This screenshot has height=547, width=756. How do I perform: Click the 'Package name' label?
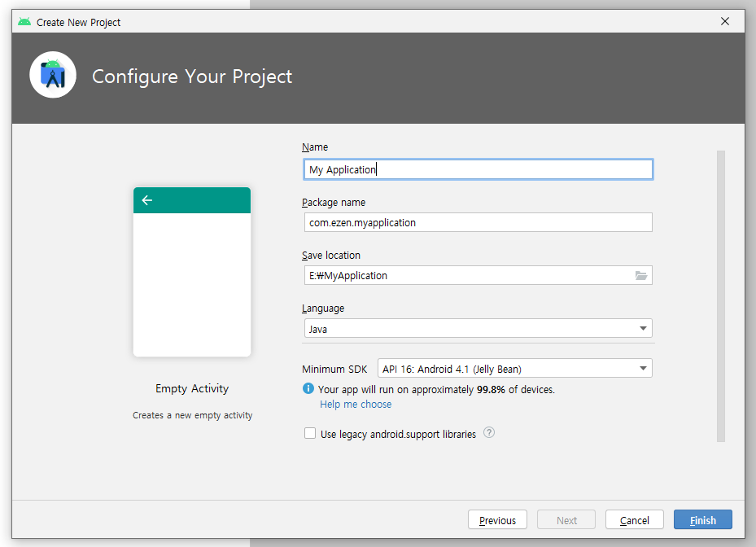(x=334, y=203)
